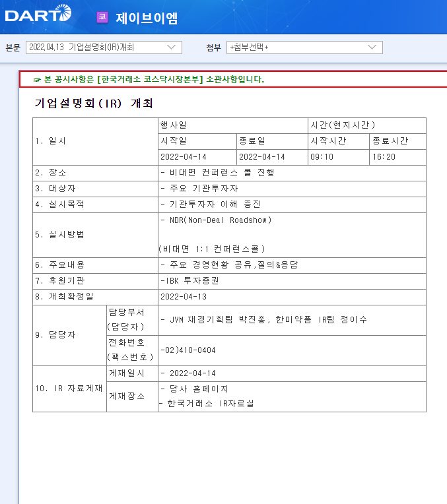The height and width of the screenshot is (504, 447).
Task: Click the 10. IR 자료게재 row label
Action: tap(69, 389)
